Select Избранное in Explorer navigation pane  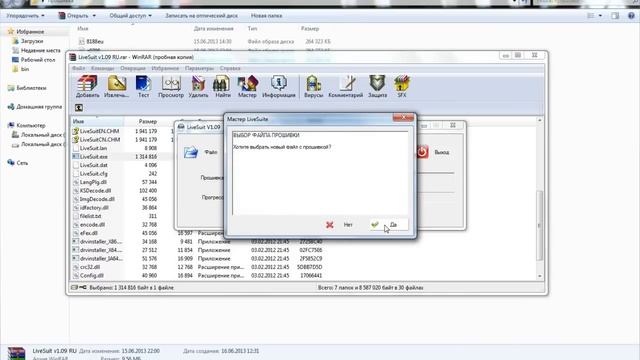(30, 32)
